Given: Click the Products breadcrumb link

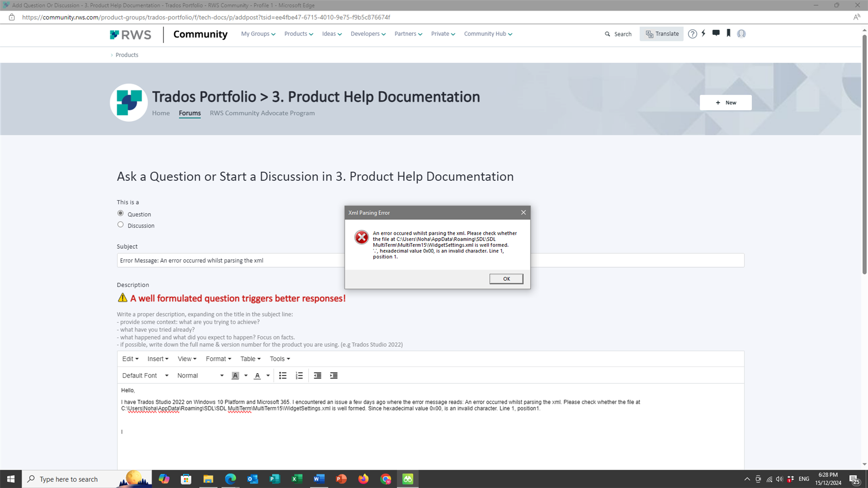Looking at the screenshot, I should [x=127, y=55].
